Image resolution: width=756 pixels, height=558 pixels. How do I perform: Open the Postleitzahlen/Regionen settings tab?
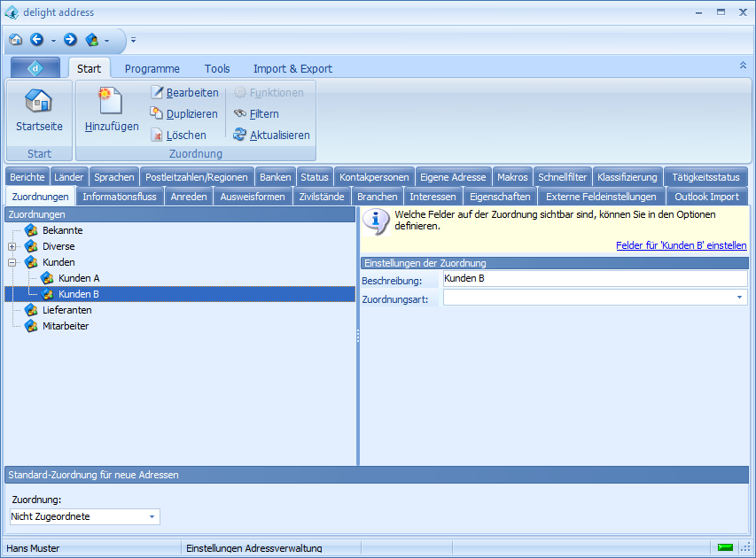pyautogui.click(x=197, y=177)
